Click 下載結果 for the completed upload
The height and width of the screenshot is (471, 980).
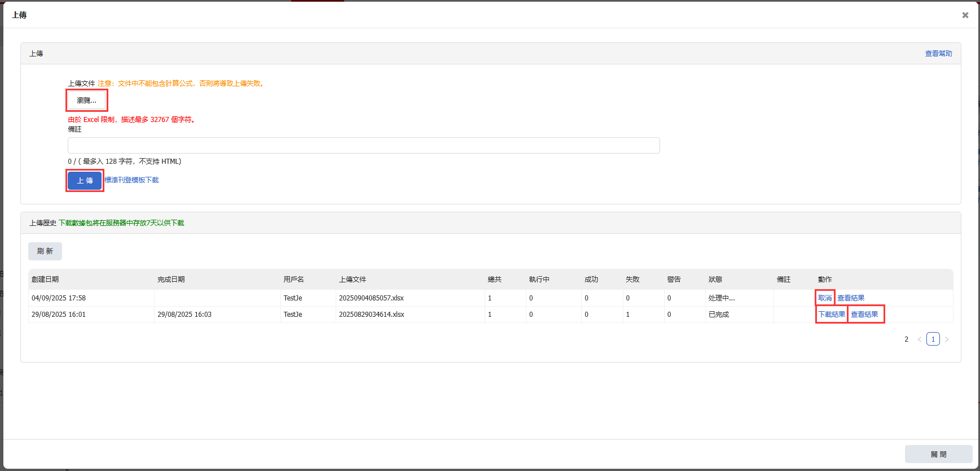(x=832, y=315)
